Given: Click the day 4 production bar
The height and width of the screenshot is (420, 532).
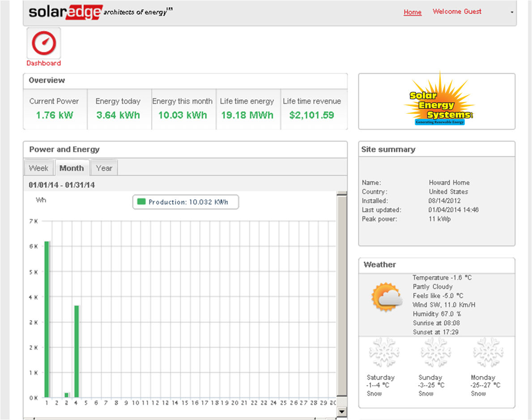Looking at the screenshot, I should [77, 351].
